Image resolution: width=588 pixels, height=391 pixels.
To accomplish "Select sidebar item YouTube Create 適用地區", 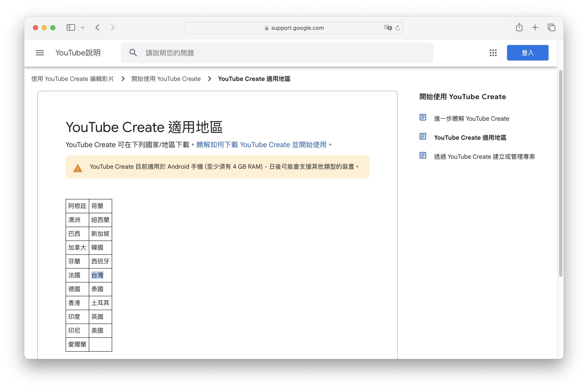I will click(470, 137).
